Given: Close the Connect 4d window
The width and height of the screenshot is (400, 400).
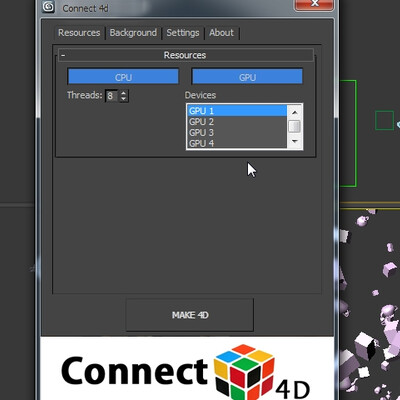Looking at the screenshot, I should pyautogui.click(x=314, y=4).
